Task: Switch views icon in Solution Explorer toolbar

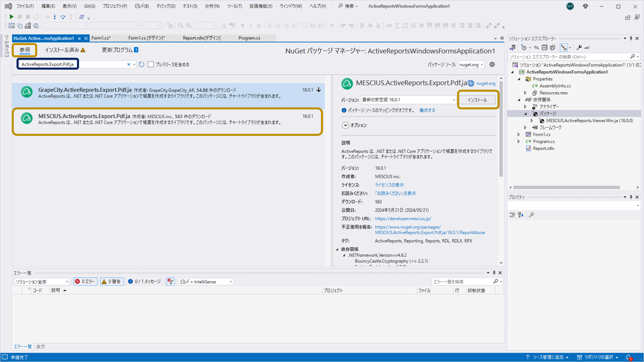Action: tap(513, 48)
